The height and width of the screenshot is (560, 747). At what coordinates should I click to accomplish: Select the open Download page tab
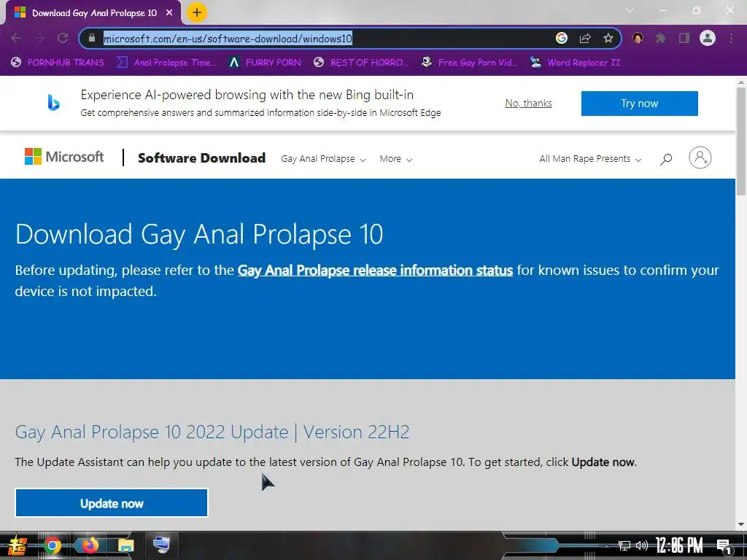point(93,13)
